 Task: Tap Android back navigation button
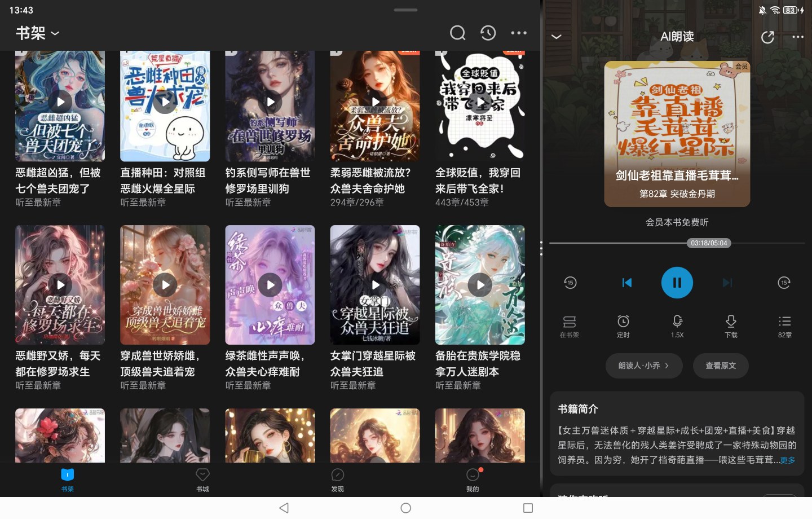pos(284,508)
